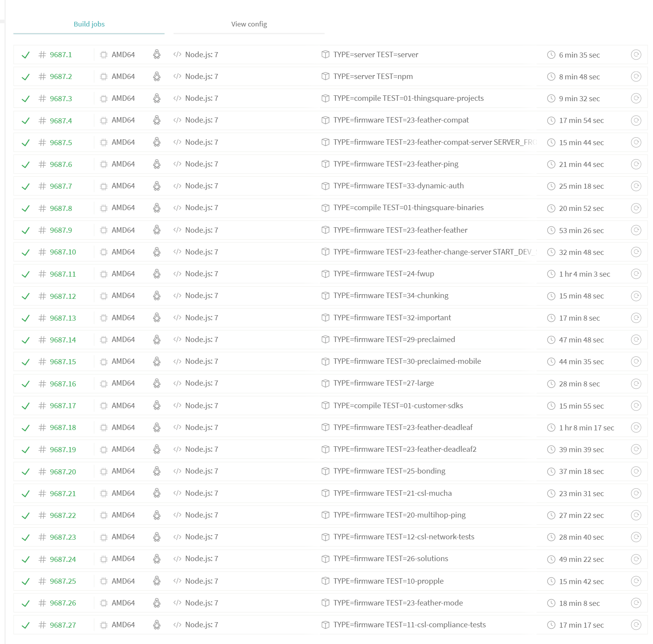Click the 1 hr 4 min 3 sec duration
This screenshot has width=653, height=644.
click(x=585, y=274)
